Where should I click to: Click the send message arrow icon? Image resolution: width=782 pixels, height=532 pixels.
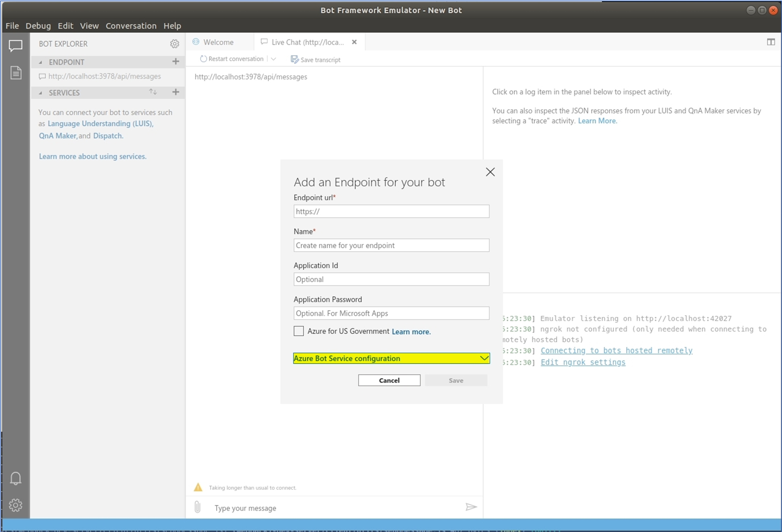471,507
